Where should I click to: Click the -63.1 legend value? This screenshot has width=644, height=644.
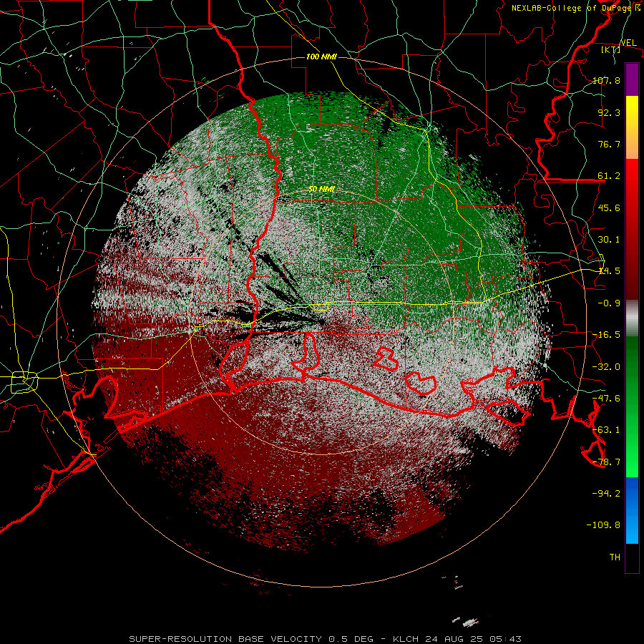click(606, 430)
